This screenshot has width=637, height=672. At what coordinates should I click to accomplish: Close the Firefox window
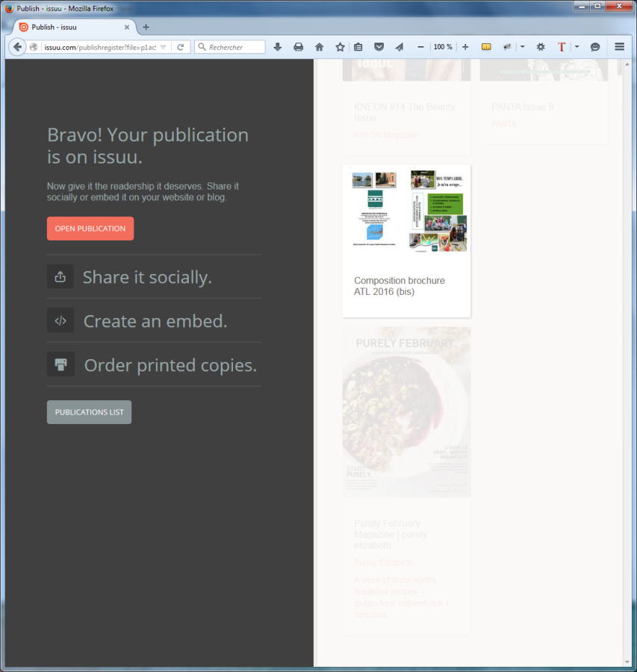(619, 6)
